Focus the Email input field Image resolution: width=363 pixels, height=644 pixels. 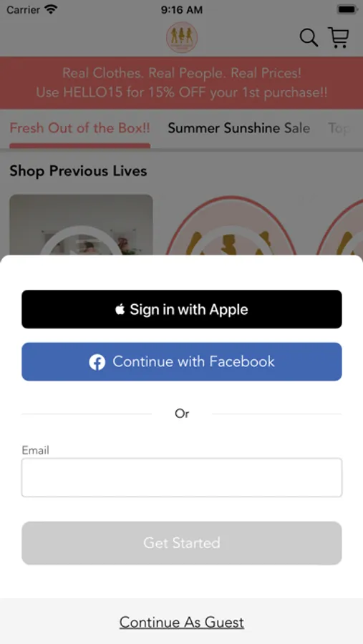click(x=182, y=478)
